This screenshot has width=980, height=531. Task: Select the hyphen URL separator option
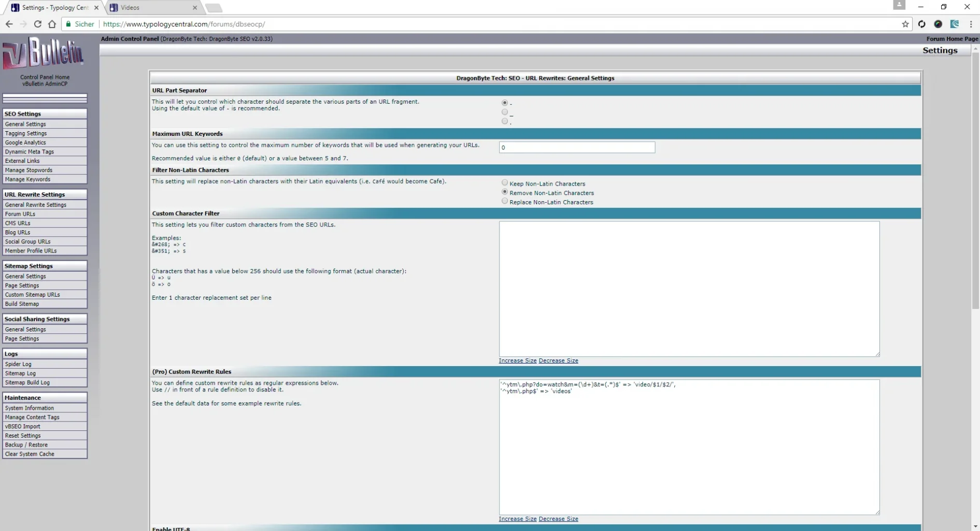(x=505, y=103)
